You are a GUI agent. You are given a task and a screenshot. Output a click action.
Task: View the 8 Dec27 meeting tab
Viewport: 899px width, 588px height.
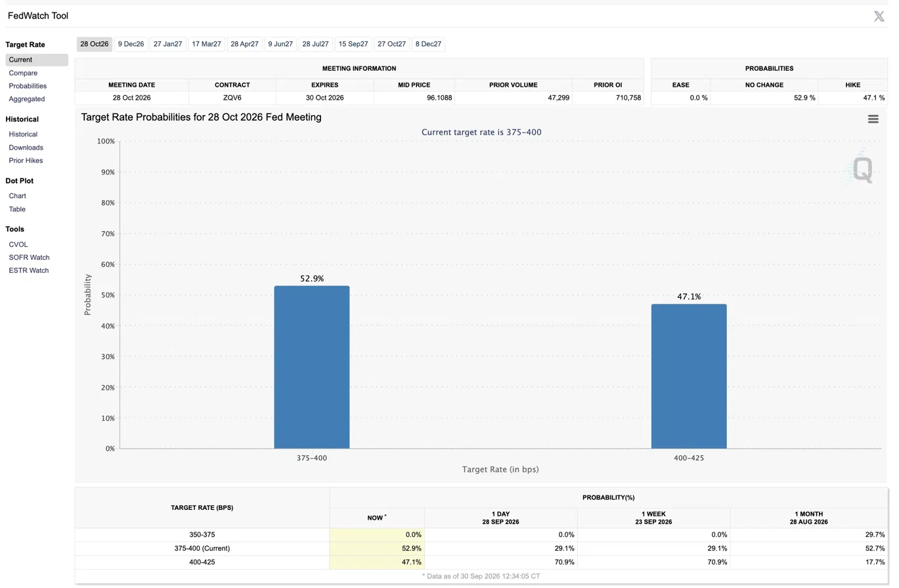428,44
